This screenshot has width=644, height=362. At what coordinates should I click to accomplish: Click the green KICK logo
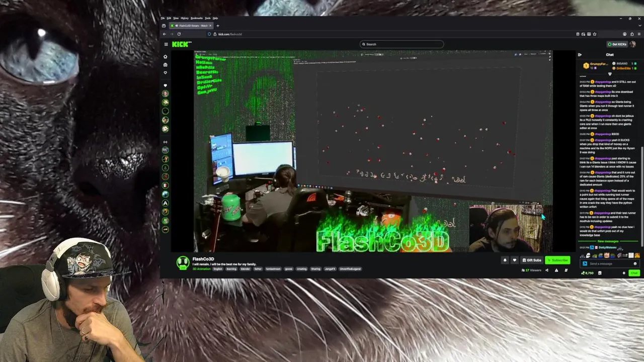pos(182,44)
